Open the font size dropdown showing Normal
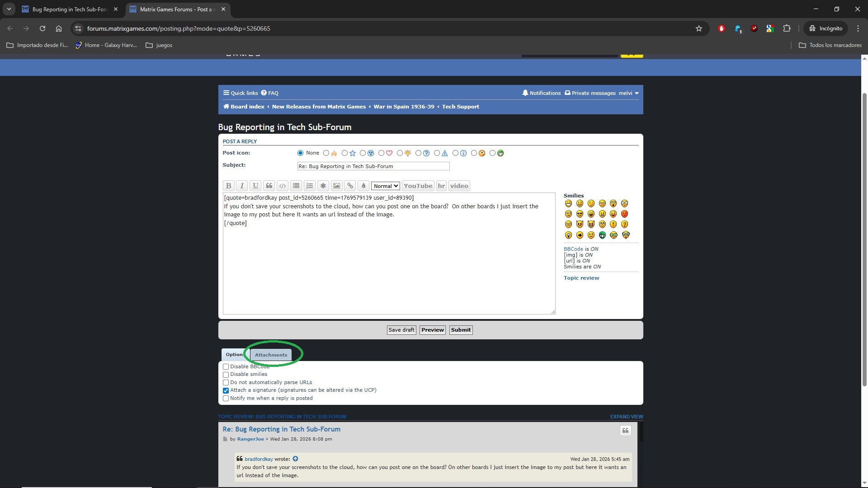Image resolution: width=868 pixels, height=488 pixels. pos(385,186)
